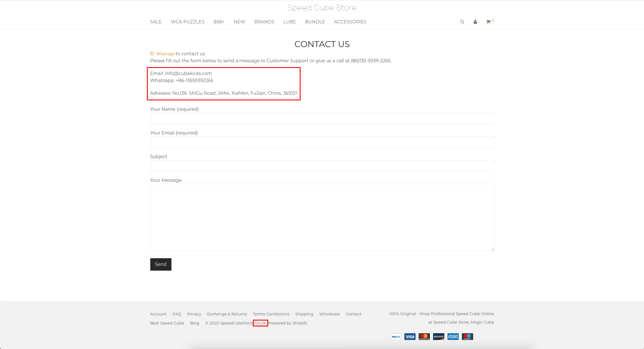The height and width of the screenshot is (349, 644).
Task: Go to the NEW menu item
Action: (x=239, y=22)
